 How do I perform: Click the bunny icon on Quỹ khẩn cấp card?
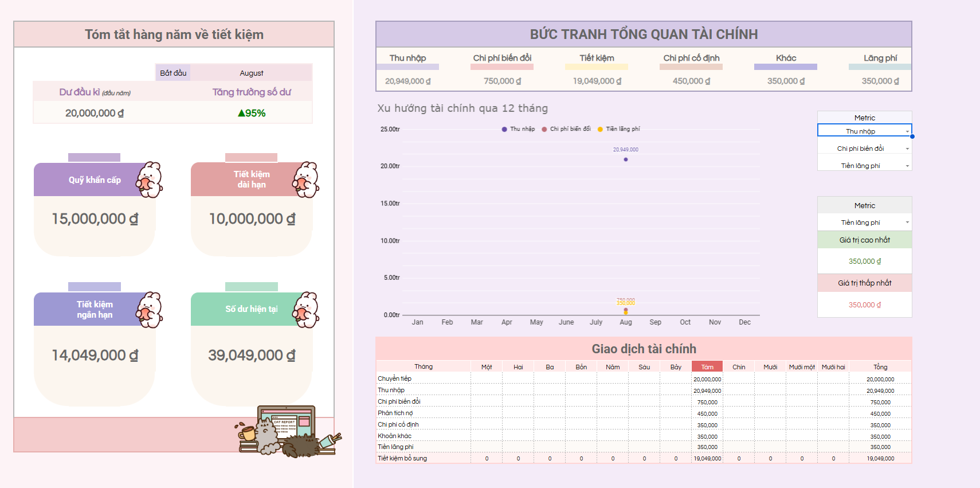[x=150, y=179]
